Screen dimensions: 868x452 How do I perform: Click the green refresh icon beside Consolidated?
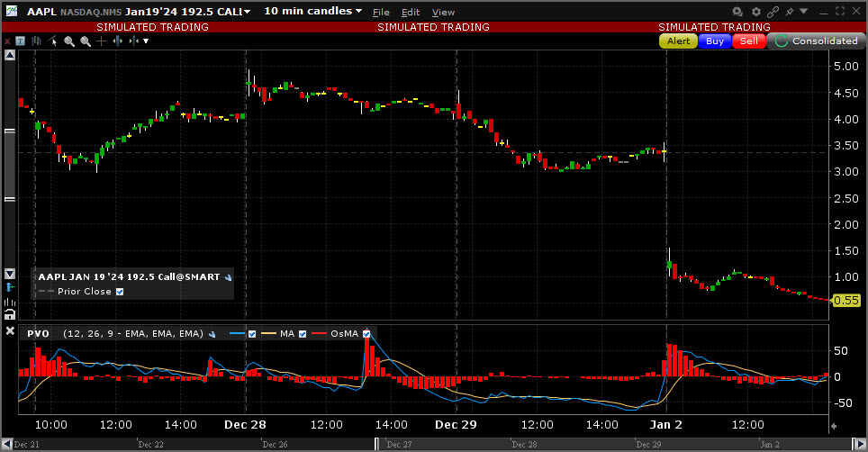781,41
